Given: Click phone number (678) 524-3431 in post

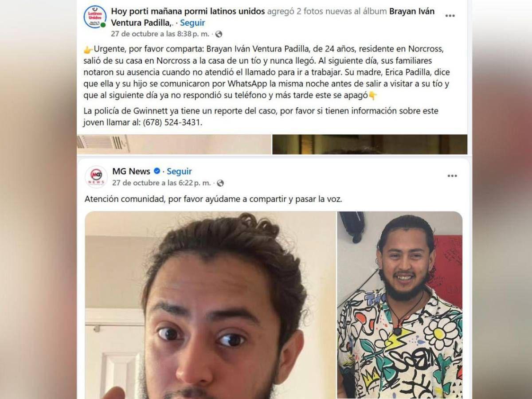Looking at the screenshot, I should tap(172, 122).
